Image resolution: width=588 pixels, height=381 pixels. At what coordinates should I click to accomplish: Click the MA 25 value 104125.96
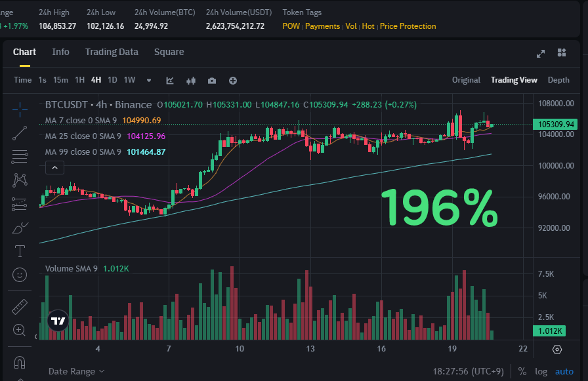point(146,136)
